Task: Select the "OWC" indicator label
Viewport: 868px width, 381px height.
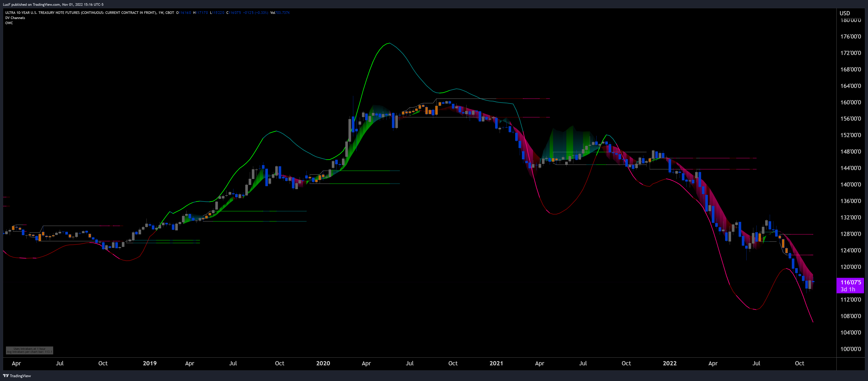Action: [9, 23]
